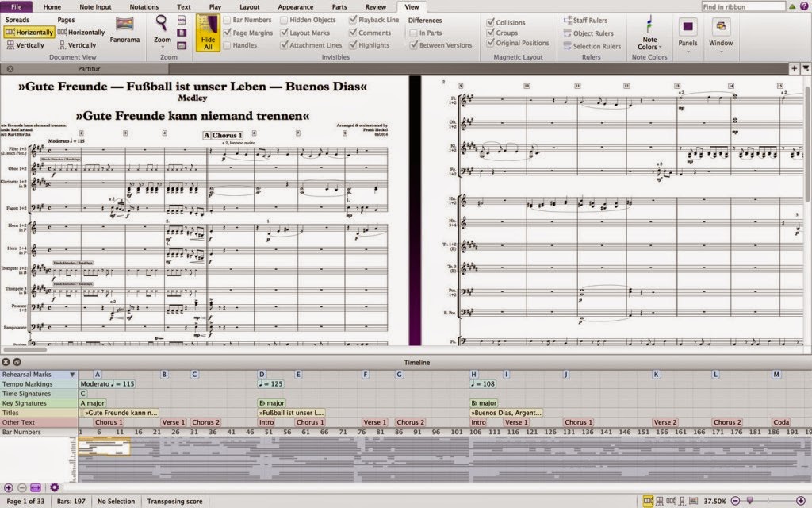The height and width of the screenshot is (508, 812).
Task: Select Spreads Horizontally view
Action: (x=29, y=32)
